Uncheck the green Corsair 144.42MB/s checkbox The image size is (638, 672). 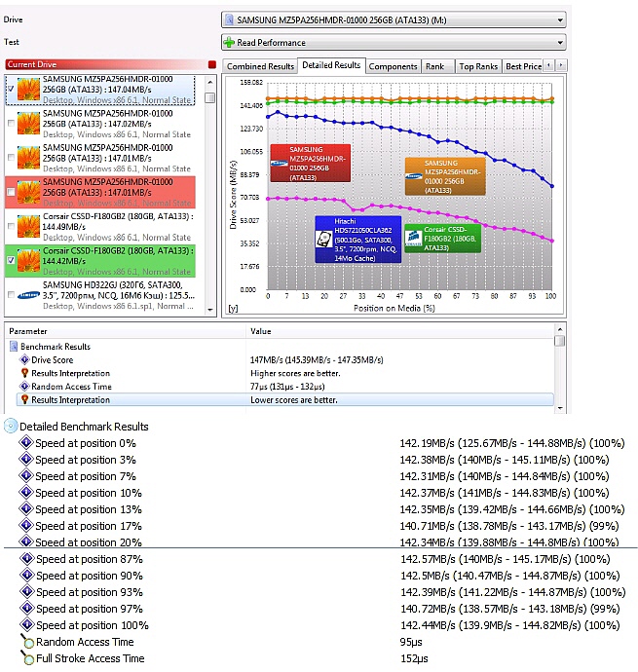[11, 260]
